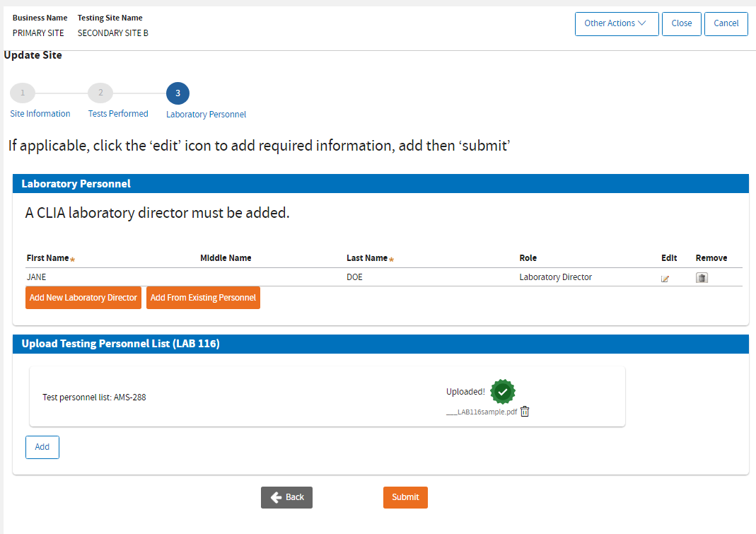The height and width of the screenshot is (534, 756).
Task: Click the remove trash icon for Laboratory Director
Action: tap(702, 278)
